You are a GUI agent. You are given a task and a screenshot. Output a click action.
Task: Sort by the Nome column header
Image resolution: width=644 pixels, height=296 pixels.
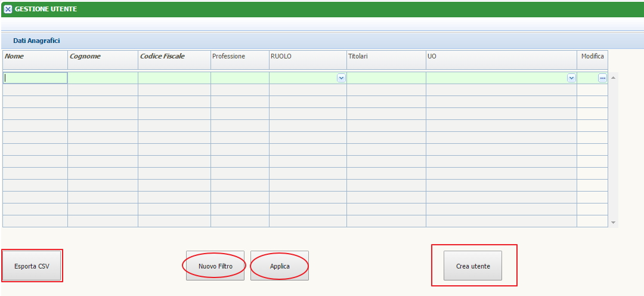(35, 57)
